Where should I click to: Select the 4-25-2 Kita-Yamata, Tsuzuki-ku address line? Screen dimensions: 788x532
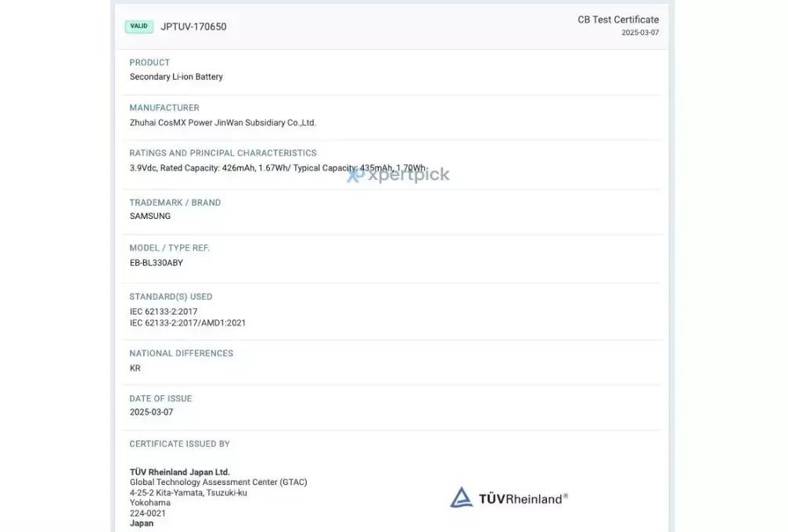coord(189,493)
